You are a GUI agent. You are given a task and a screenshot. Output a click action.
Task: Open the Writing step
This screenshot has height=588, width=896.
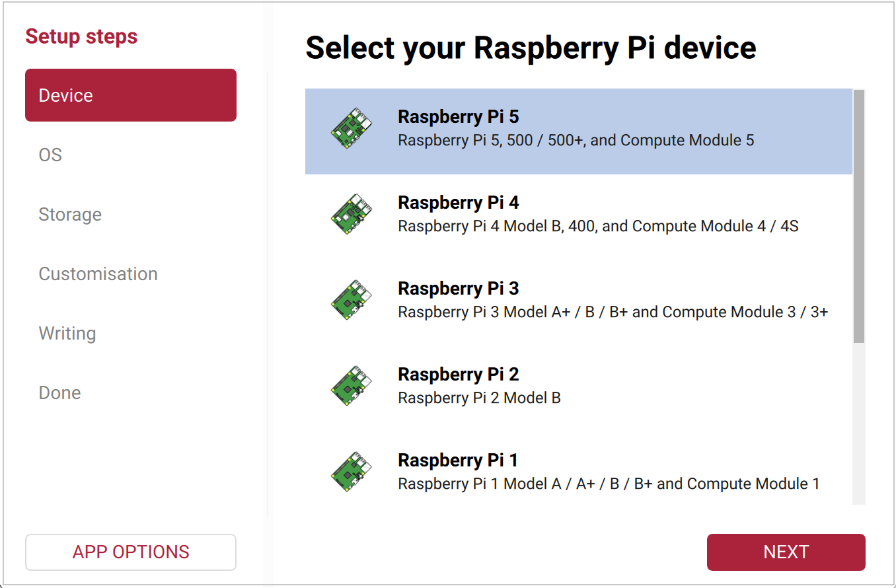(x=130, y=333)
